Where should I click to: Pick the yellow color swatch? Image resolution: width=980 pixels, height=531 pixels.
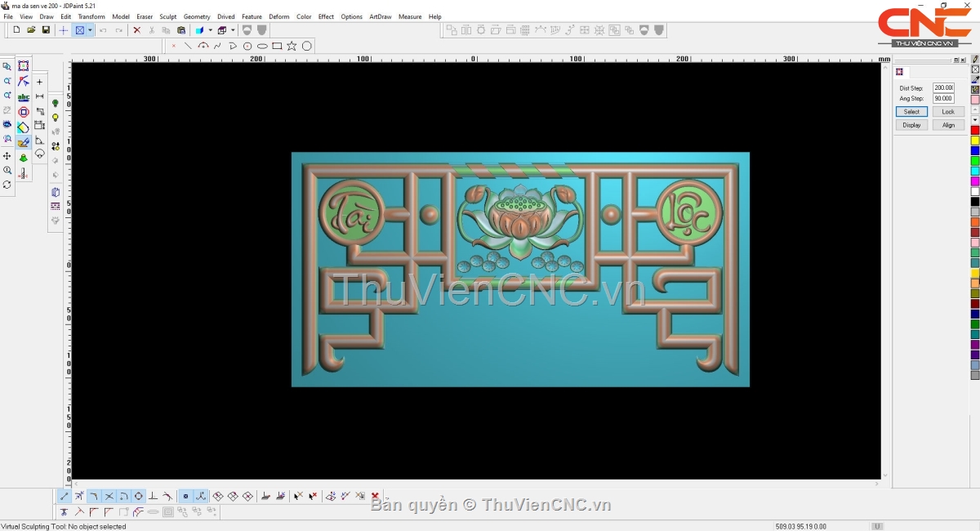click(975, 141)
